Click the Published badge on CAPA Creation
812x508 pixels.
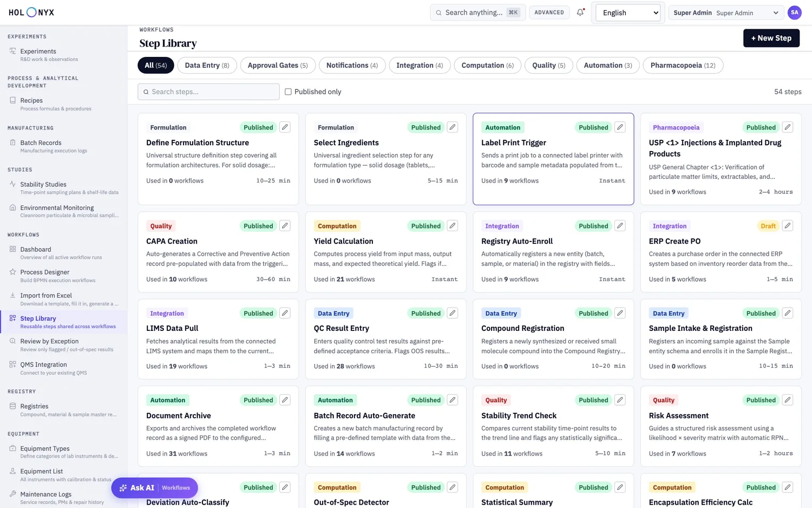(x=258, y=226)
